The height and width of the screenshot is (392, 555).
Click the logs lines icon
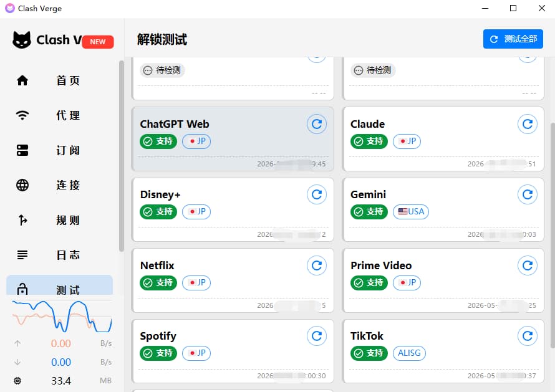point(22,255)
